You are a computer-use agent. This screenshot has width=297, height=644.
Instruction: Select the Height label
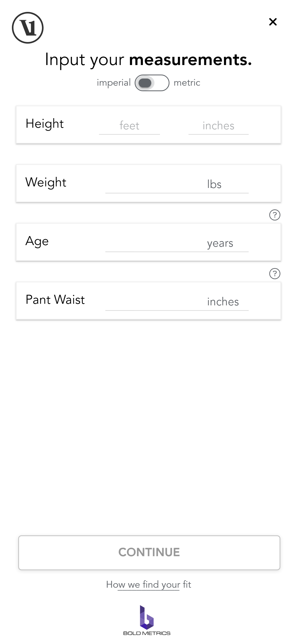pyautogui.click(x=45, y=124)
